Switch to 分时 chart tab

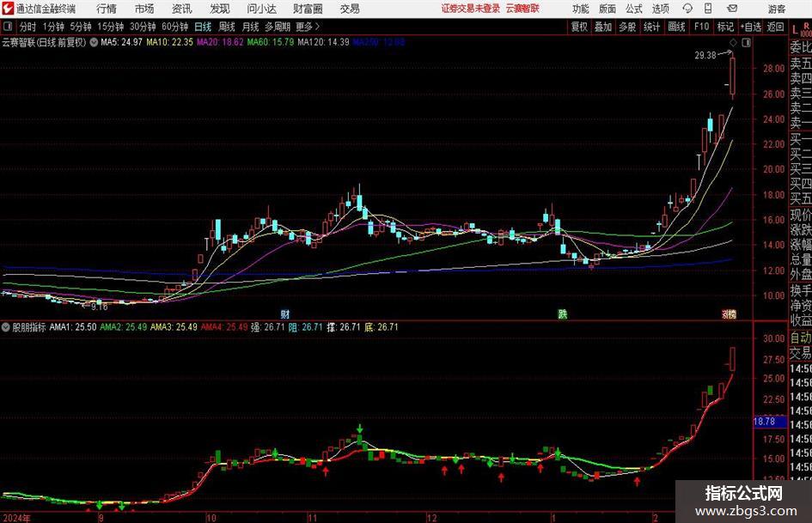(27, 27)
